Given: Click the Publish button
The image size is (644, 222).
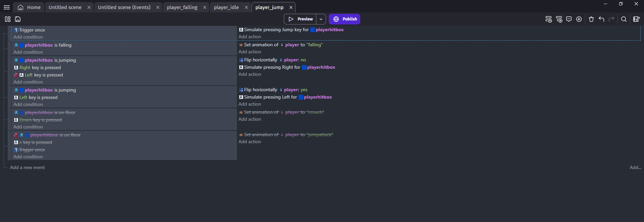Looking at the screenshot, I should 344,19.
